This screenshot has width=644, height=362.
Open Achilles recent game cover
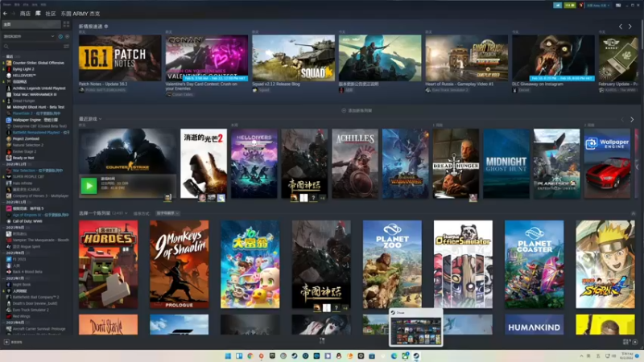355,164
